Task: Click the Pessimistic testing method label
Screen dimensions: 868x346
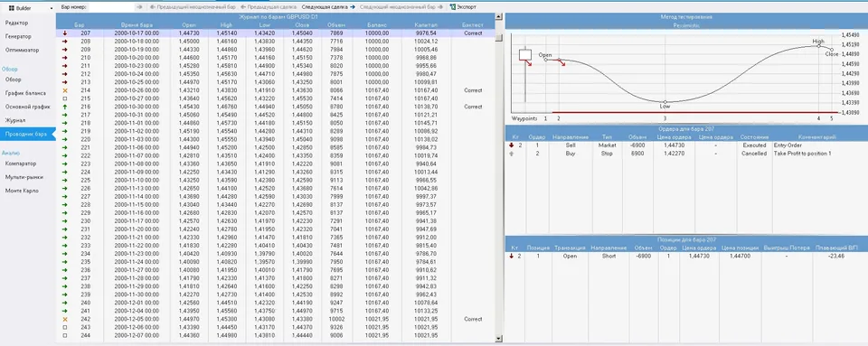Action: [686, 25]
